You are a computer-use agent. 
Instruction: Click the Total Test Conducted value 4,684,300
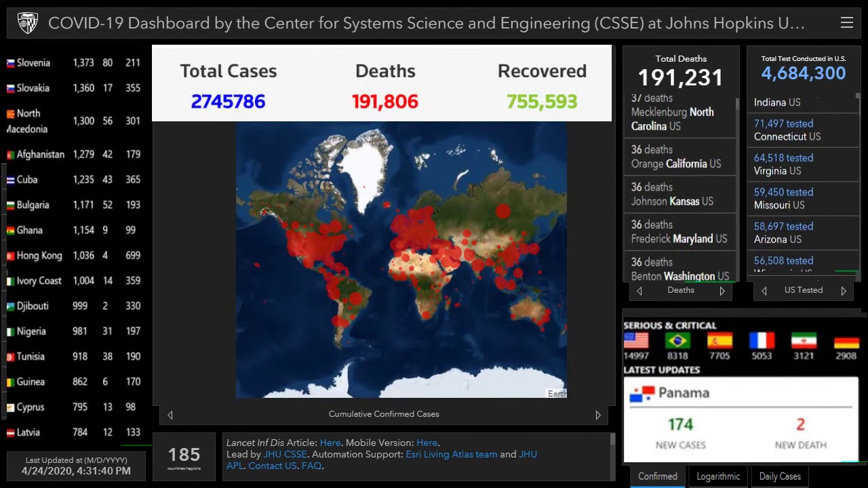(x=803, y=73)
